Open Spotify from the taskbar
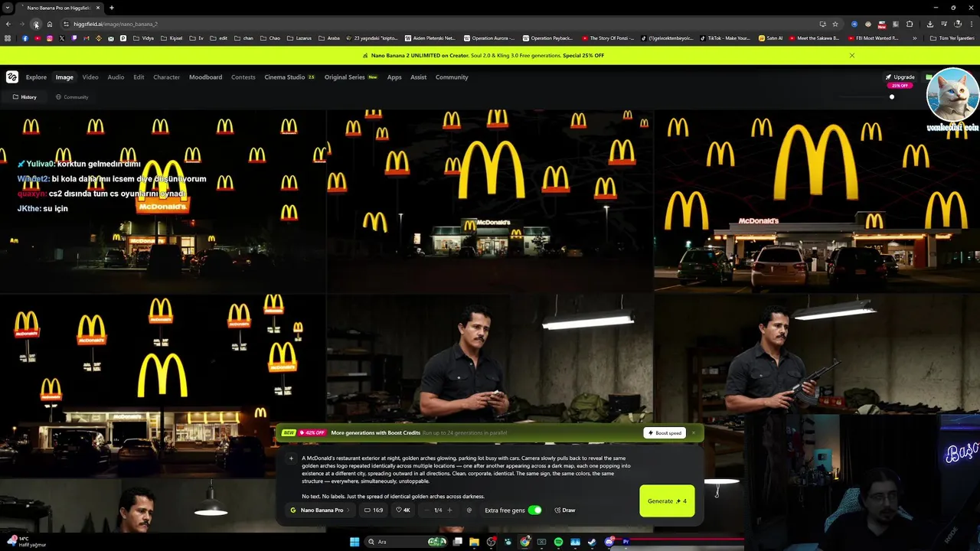Screen dimensions: 980x551 [x=558, y=542]
